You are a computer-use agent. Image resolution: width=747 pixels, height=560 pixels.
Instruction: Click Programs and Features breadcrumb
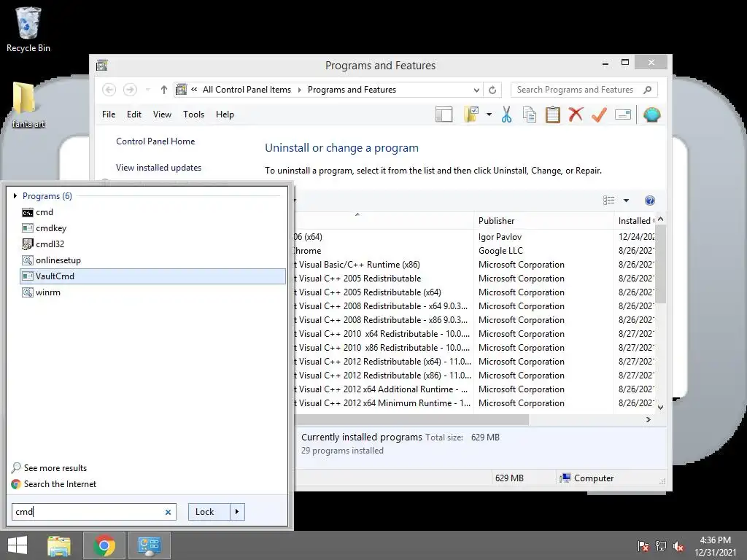click(352, 90)
